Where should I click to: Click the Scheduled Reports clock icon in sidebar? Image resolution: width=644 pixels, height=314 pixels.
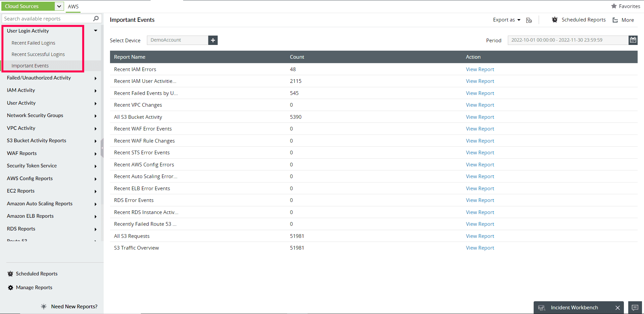point(10,273)
